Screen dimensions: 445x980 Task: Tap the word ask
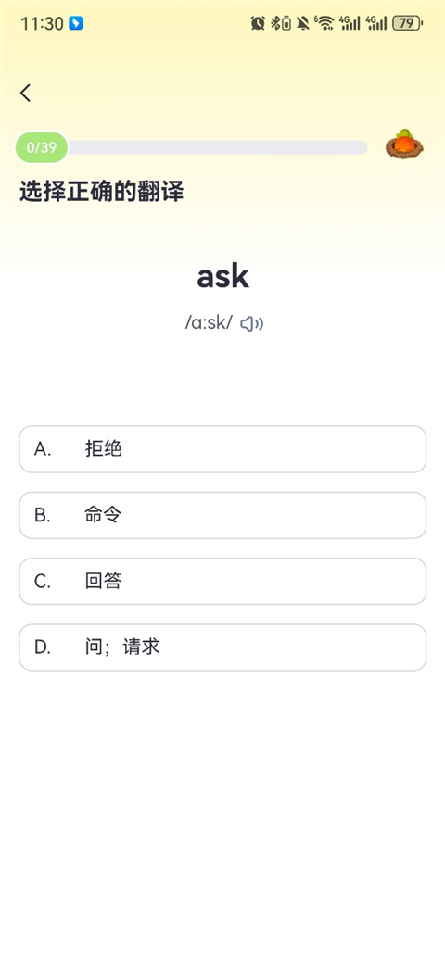pyautogui.click(x=222, y=276)
